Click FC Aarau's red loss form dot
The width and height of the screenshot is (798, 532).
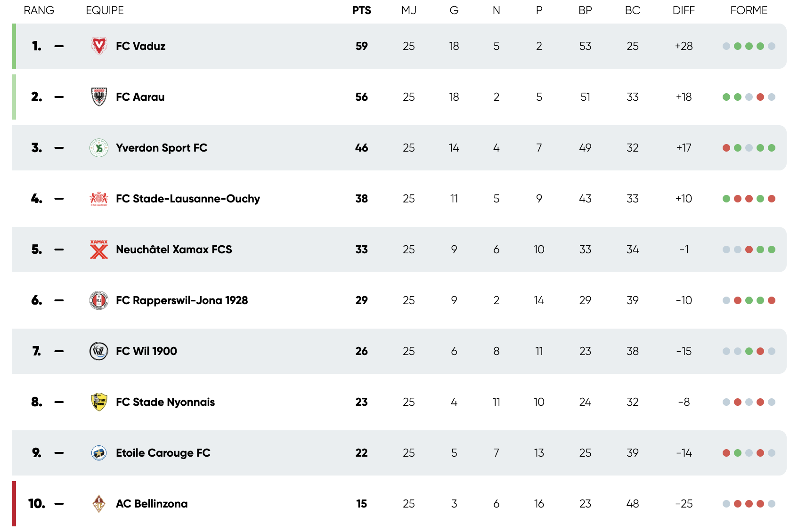click(760, 97)
